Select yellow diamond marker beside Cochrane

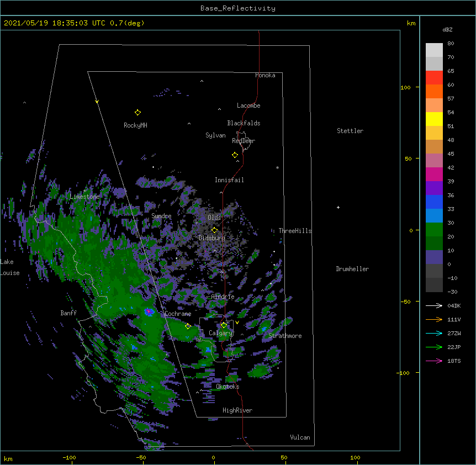pyautogui.click(x=188, y=326)
